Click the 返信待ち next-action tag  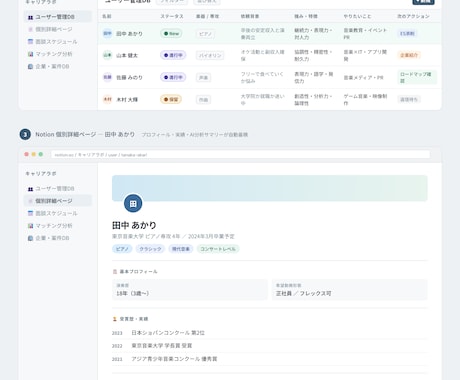[x=409, y=99]
